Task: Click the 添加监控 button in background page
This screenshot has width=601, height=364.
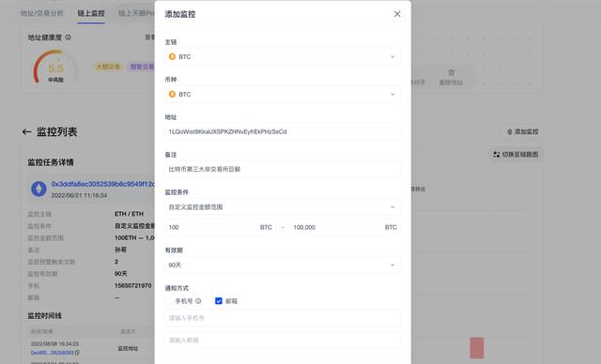Action: 523,131
